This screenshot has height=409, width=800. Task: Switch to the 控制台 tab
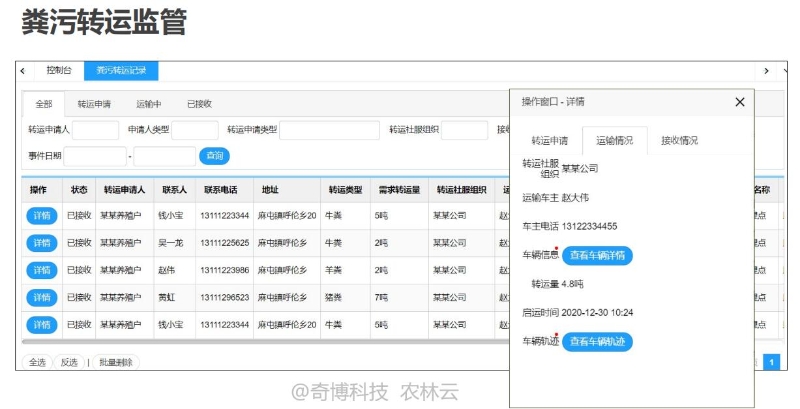click(59, 71)
